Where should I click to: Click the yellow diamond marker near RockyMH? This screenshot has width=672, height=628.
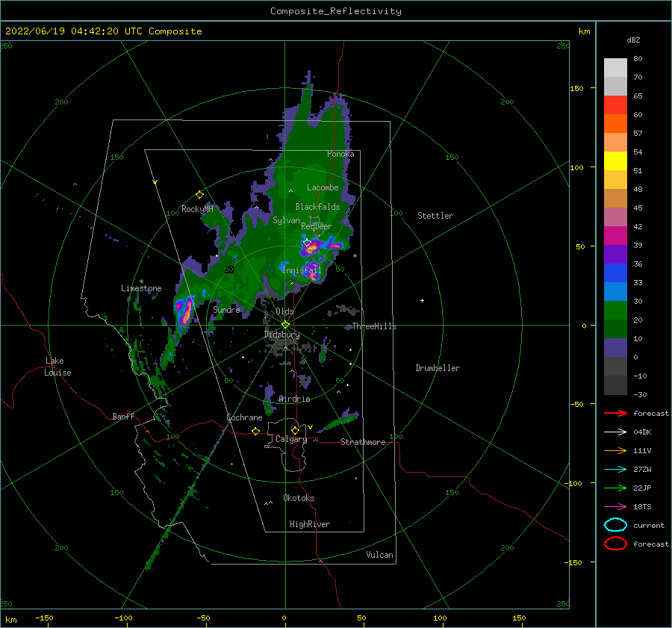pos(199,195)
